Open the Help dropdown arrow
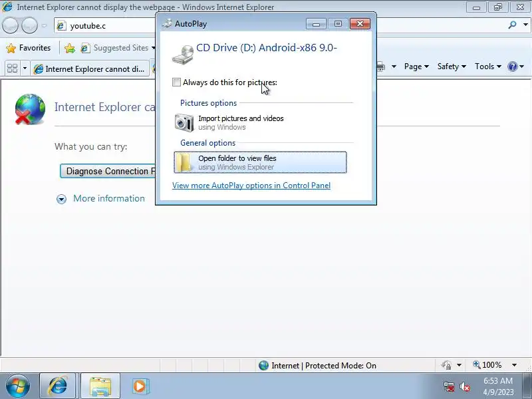The width and height of the screenshot is (532, 399). 522,66
